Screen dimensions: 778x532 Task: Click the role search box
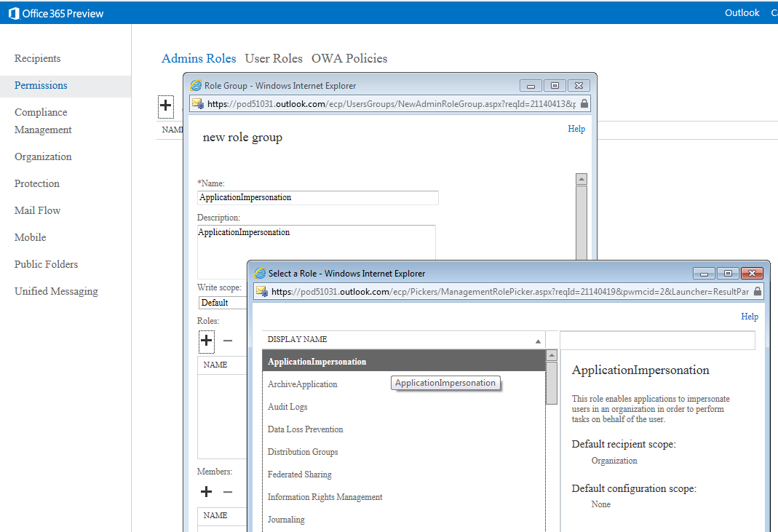[x=657, y=340]
